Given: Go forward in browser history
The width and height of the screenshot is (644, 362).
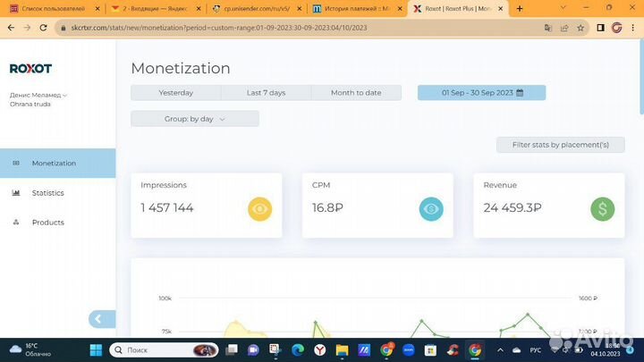Looking at the screenshot, I should pos(27,28).
